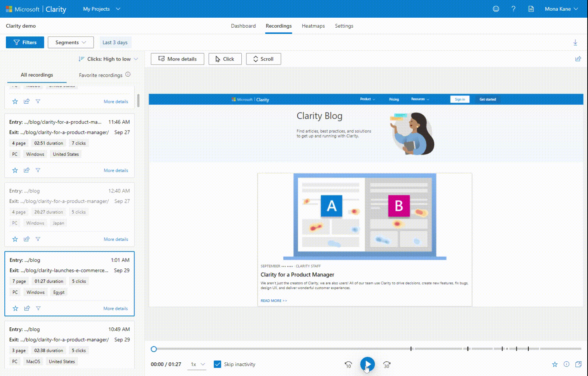Show the All recordings tab
Image resolution: width=588 pixels, height=376 pixels.
click(x=37, y=75)
